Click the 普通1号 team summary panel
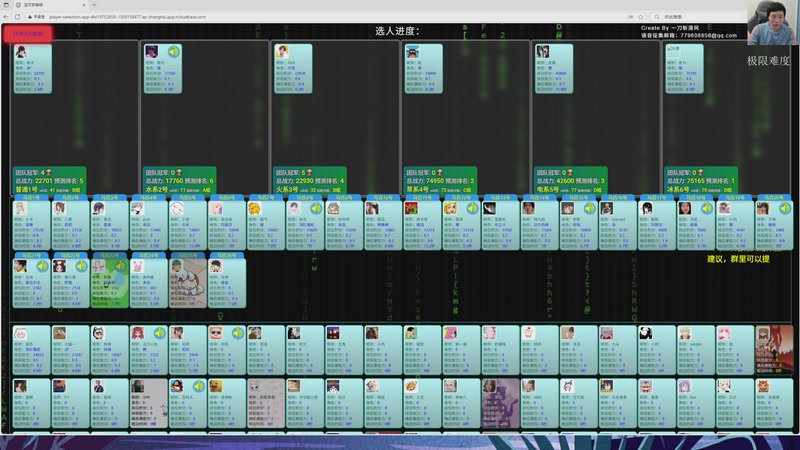Viewport: 800px width, 450px height. (49, 181)
